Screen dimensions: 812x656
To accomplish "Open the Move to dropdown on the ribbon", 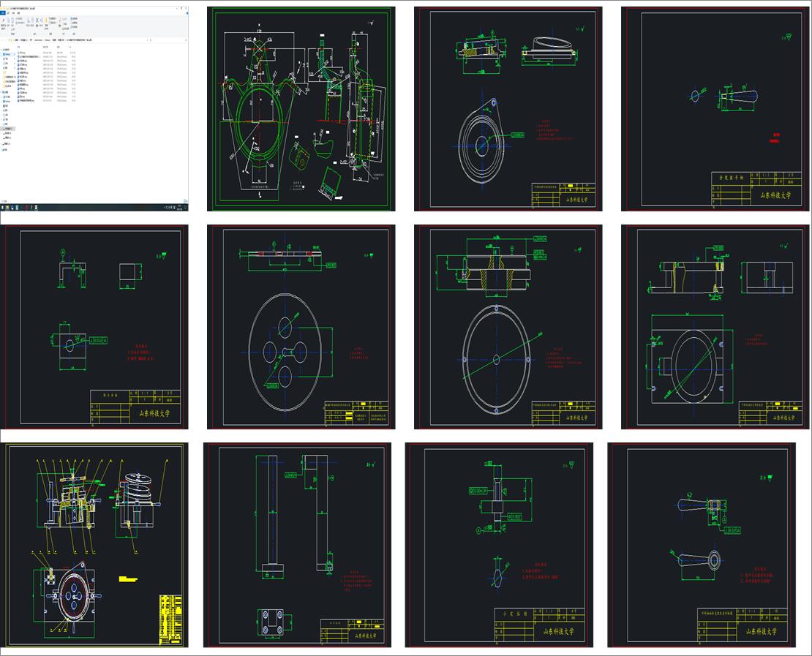I will [x=29, y=22].
